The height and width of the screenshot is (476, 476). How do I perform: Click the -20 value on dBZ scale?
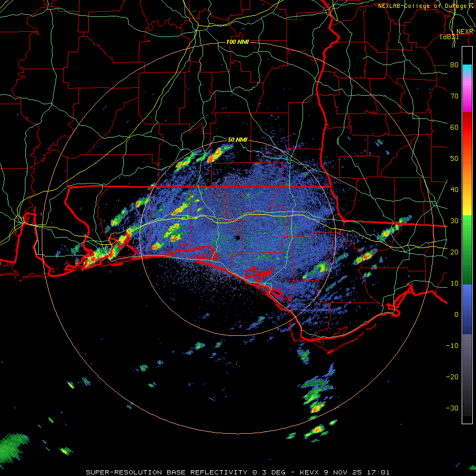point(452,377)
